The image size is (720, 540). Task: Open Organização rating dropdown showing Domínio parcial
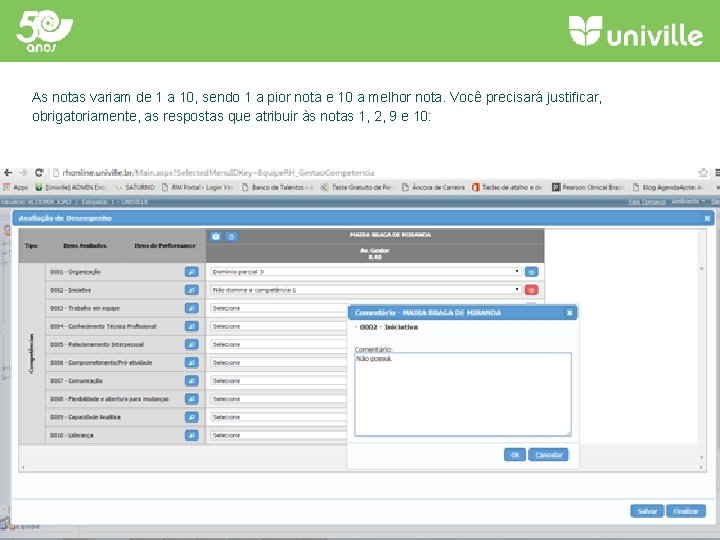point(366,272)
